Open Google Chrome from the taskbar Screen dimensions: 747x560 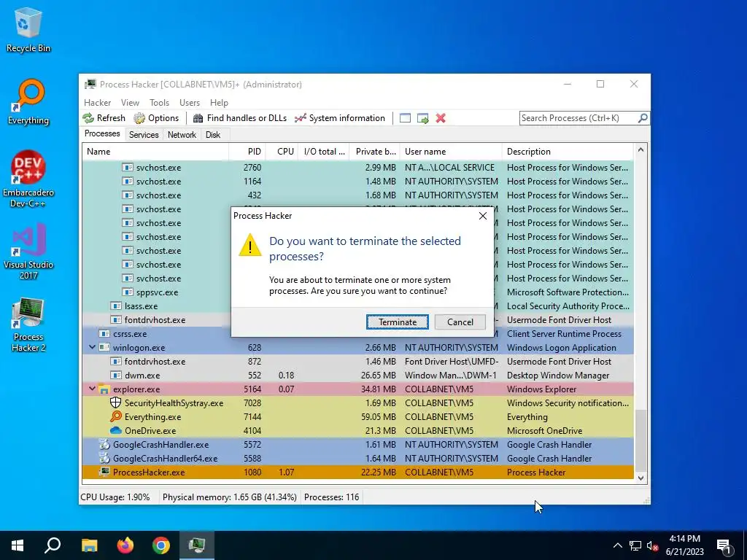[x=161, y=545]
